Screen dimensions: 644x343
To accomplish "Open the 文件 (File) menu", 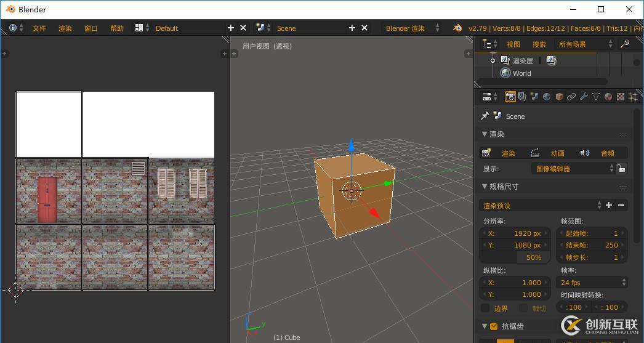I will [39, 28].
